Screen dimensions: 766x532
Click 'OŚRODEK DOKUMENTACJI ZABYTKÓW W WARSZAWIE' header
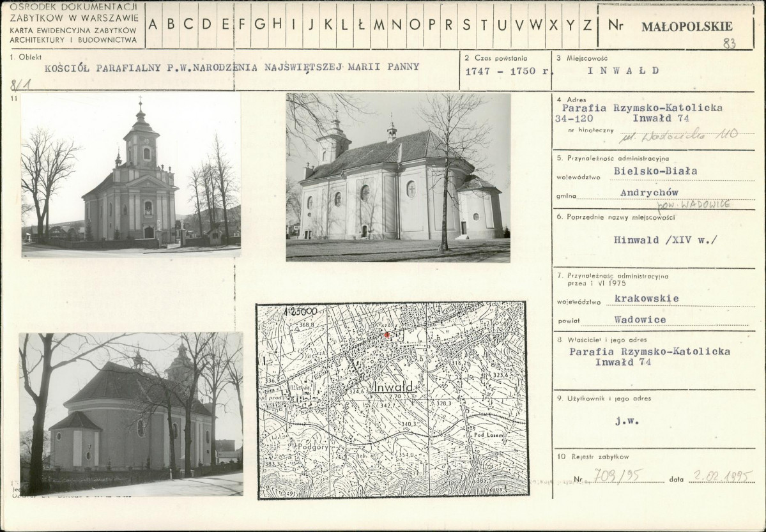pos(73,12)
